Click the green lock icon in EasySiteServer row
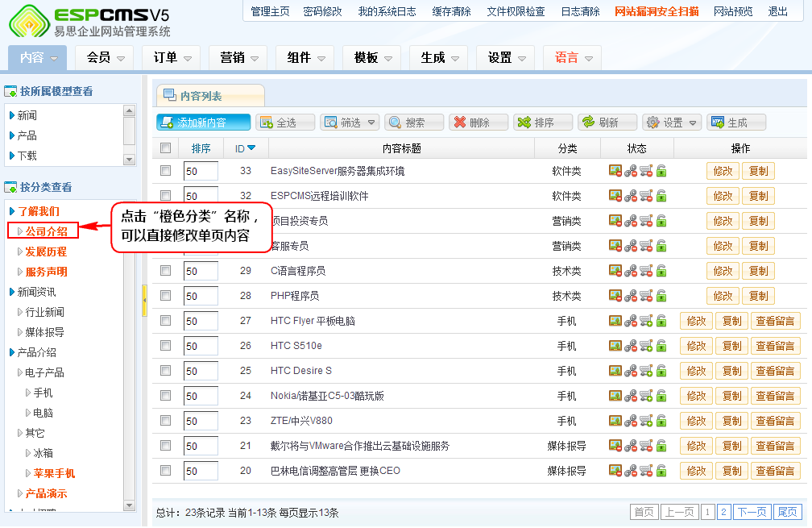The height and width of the screenshot is (528, 812). click(x=661, y=171)
